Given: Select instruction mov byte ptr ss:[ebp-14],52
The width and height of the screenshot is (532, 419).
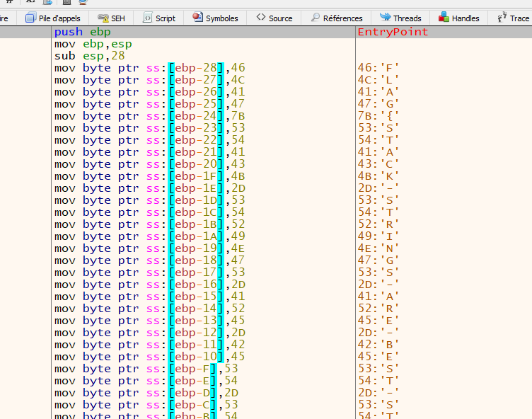Looking at the screenshot, I should pos(150,309).
